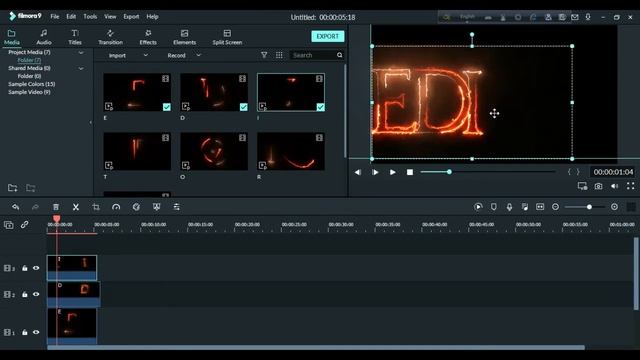
Task: Stop the preview playback
Action: 410,172
